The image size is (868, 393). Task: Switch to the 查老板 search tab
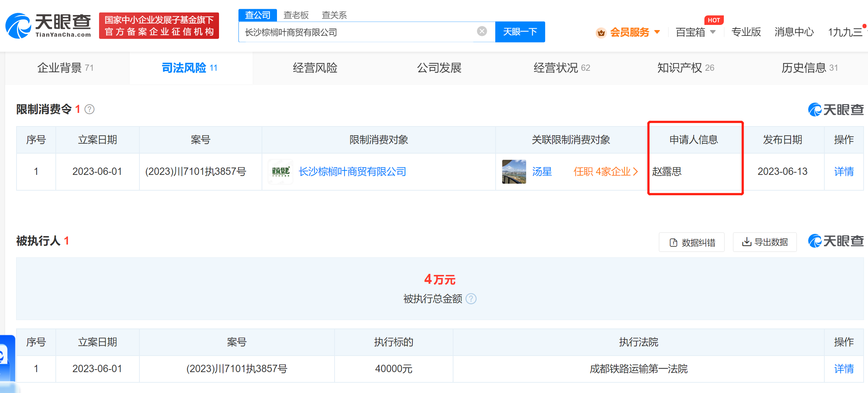pyautogui.click(x=296, y=15)
